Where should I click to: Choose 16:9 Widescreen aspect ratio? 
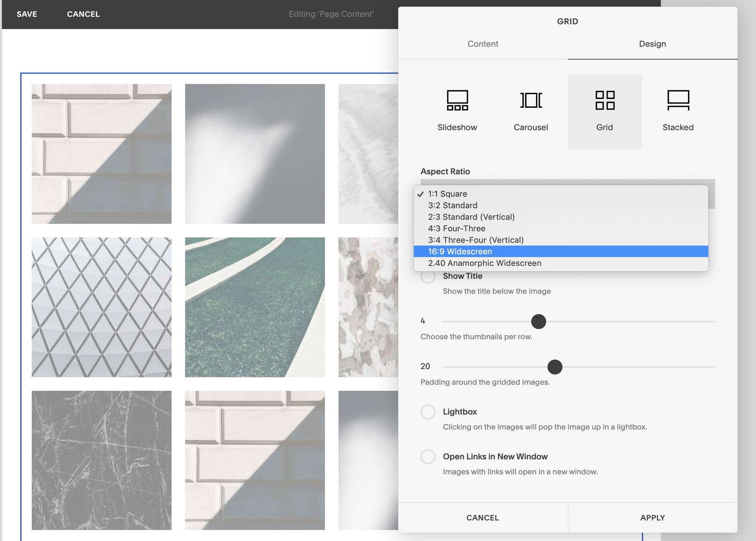[460, 251]
